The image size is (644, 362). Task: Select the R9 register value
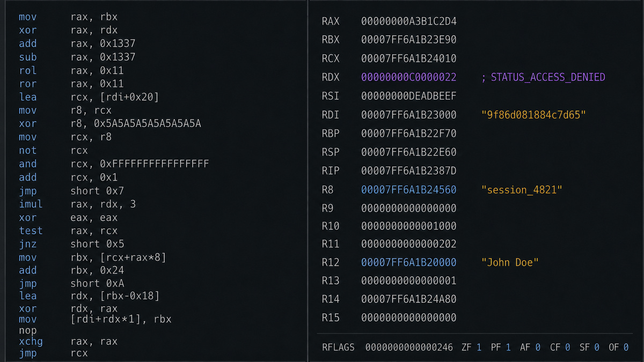(x=409, y=208)
